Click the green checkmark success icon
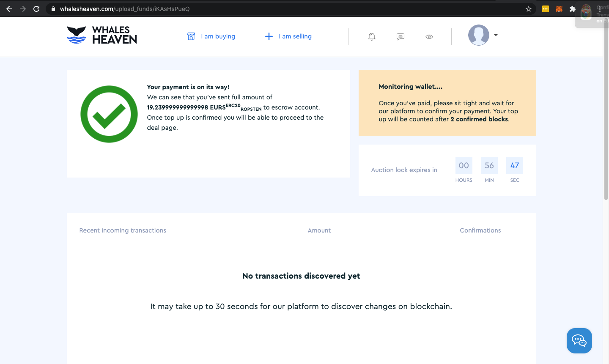The image size is (609, 364). click(109, 114)
